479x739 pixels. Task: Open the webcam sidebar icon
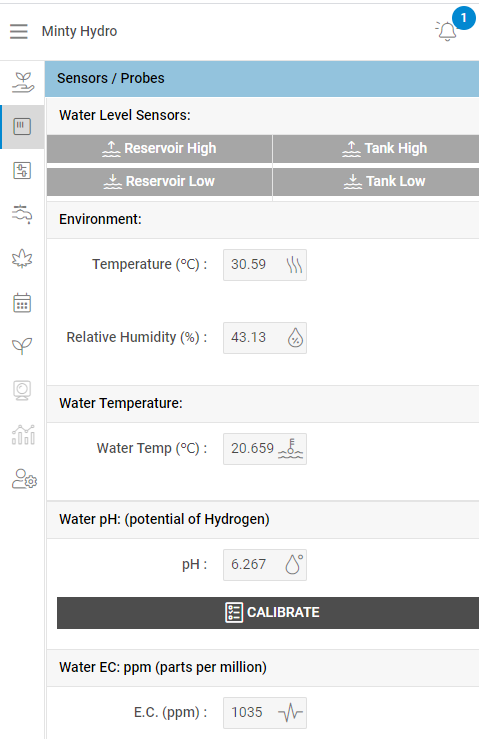[x=22, y=390]
